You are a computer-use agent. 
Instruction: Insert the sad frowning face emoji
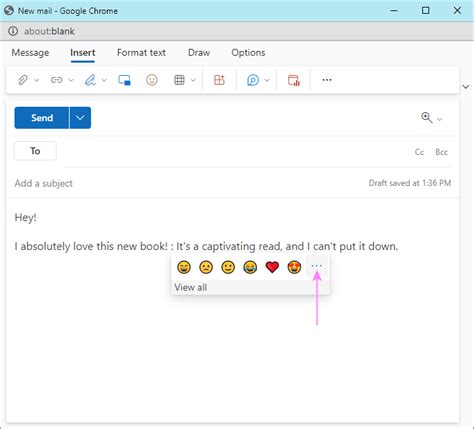point(206,267)
